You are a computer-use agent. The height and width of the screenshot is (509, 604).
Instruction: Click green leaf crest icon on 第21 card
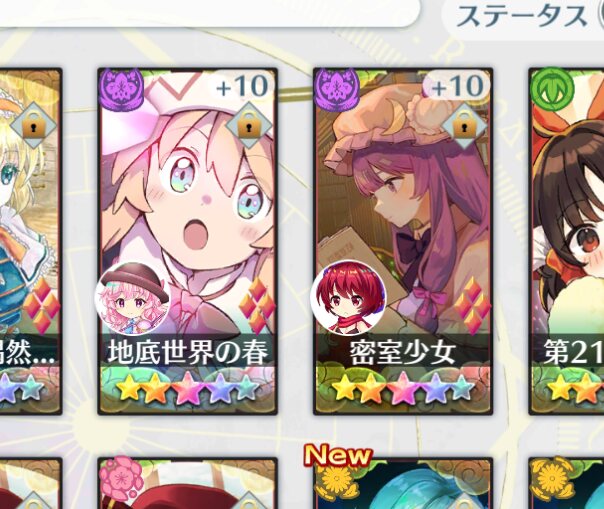552,89
